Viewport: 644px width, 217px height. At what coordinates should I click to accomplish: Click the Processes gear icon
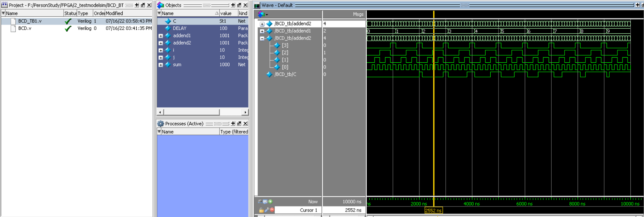(x=160, y=124)
